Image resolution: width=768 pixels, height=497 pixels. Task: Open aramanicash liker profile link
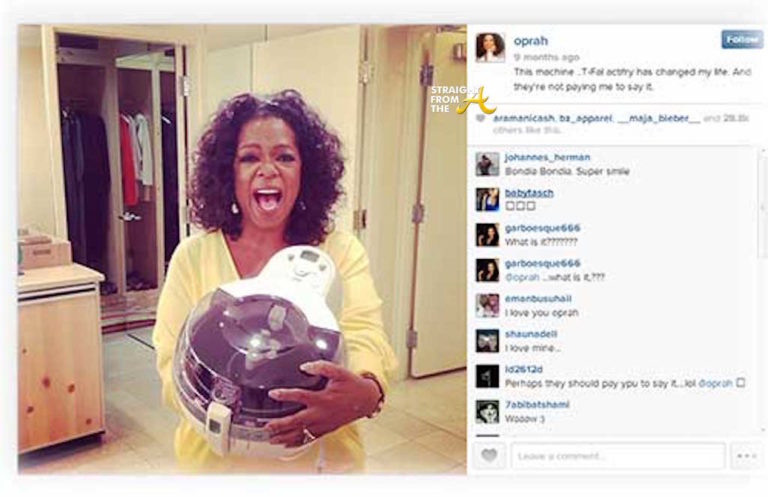(523, 118)
